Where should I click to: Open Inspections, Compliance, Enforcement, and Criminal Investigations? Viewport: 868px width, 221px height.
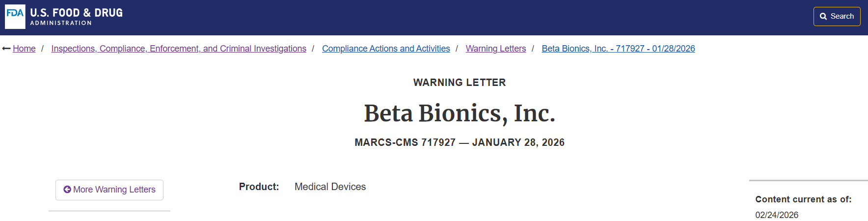[179, 49]
